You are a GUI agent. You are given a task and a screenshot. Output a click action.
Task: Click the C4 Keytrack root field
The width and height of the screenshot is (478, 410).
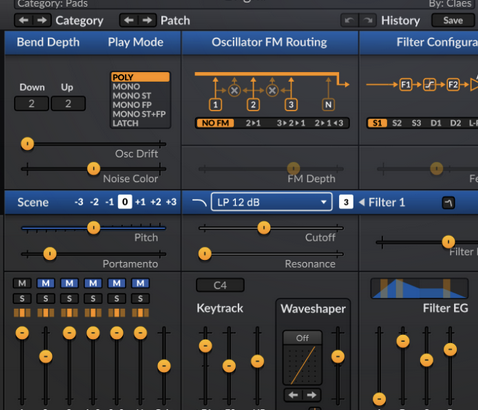point(220,285)
